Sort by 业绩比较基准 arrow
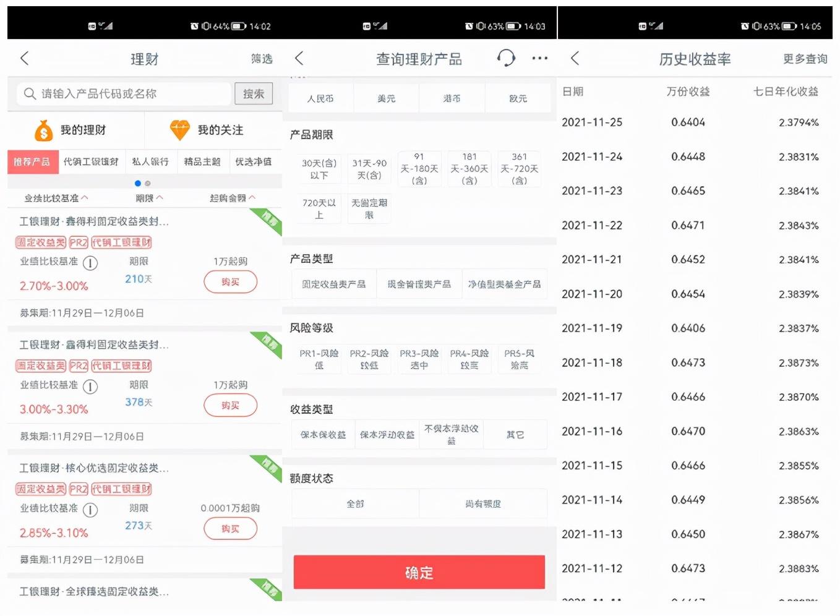Image resolution: width=840 pixels, height=616 pixels. click(x=84, y=198)
